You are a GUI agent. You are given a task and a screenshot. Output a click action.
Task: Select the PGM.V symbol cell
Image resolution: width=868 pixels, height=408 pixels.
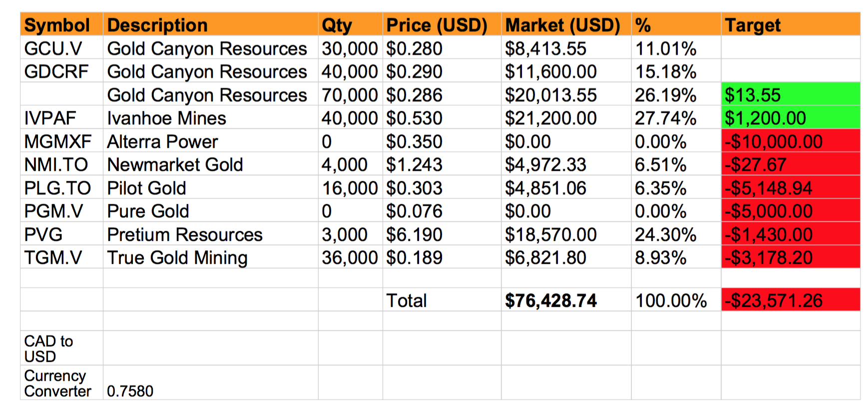[x=61, y=210]
